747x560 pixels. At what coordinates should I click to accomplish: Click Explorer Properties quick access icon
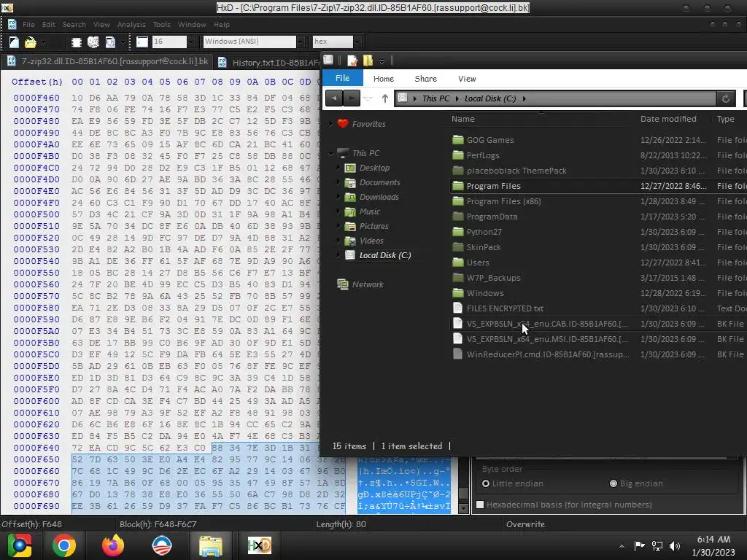(x=352, y=61)
